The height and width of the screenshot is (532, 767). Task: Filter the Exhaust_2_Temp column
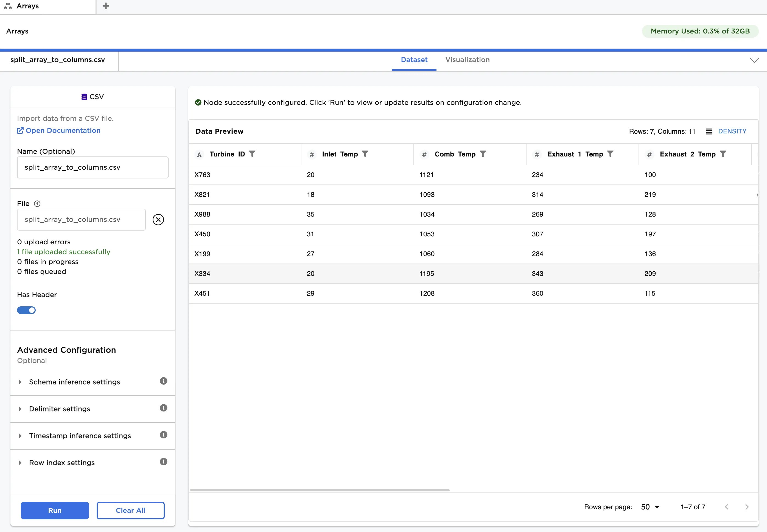click(723, 154)
